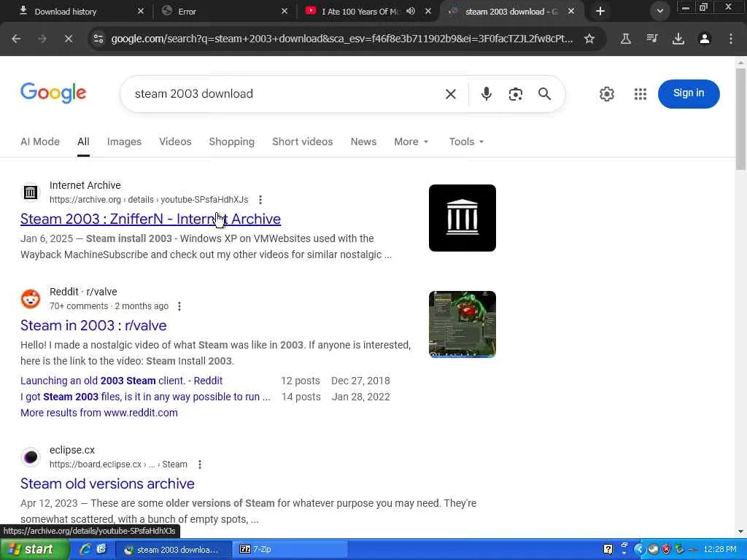747x560 pixels.
Task: Open Chrome Labs flask icon
Action: [x=625, y=39]
